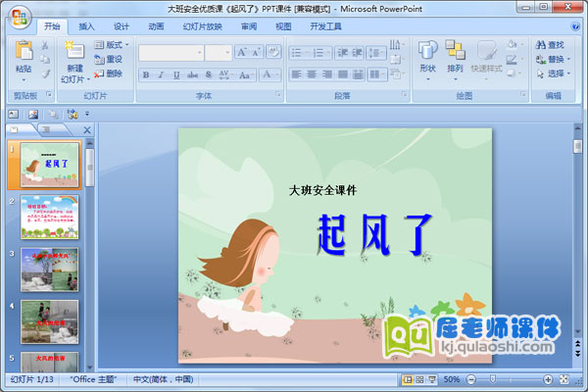The image size is (588, 392).
Task: Click Delete (删除) slide button
Action: pyautogui.click(x=109, y=73)
